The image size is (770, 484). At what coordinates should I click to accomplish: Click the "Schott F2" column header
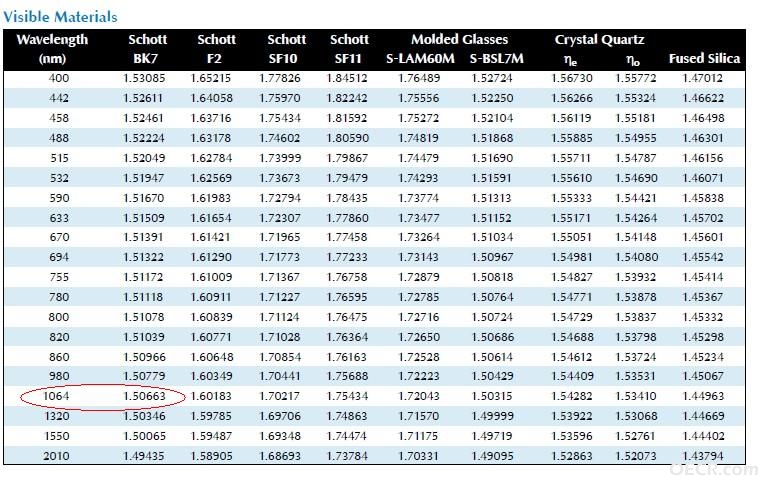pyautogui.click(x=216, y=49)
